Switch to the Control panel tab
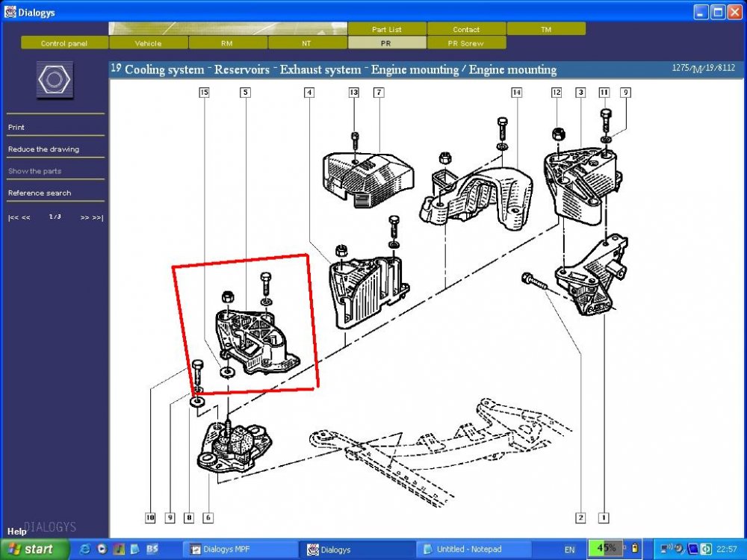Image resolution: width=747 pixels, height=560 pixels. pos(63,43)
